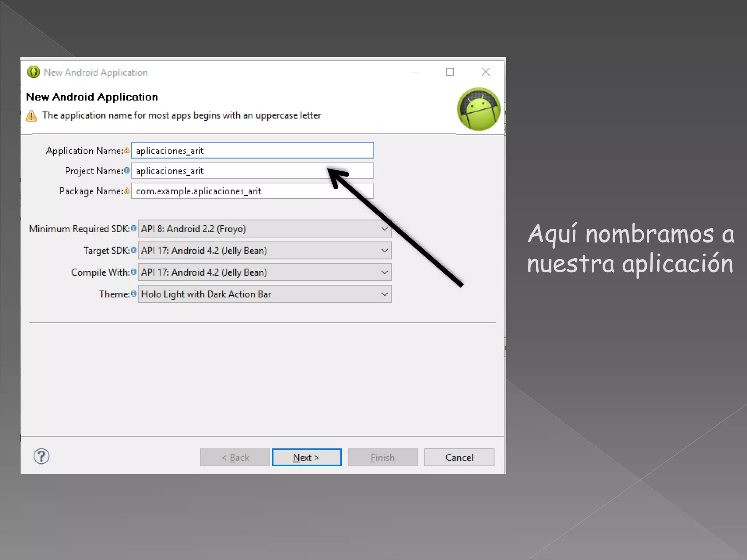Click the yellow warning triangle in header
Viewport: 747px width, 560px height.
pyautogui.click(x=31, y=116)
